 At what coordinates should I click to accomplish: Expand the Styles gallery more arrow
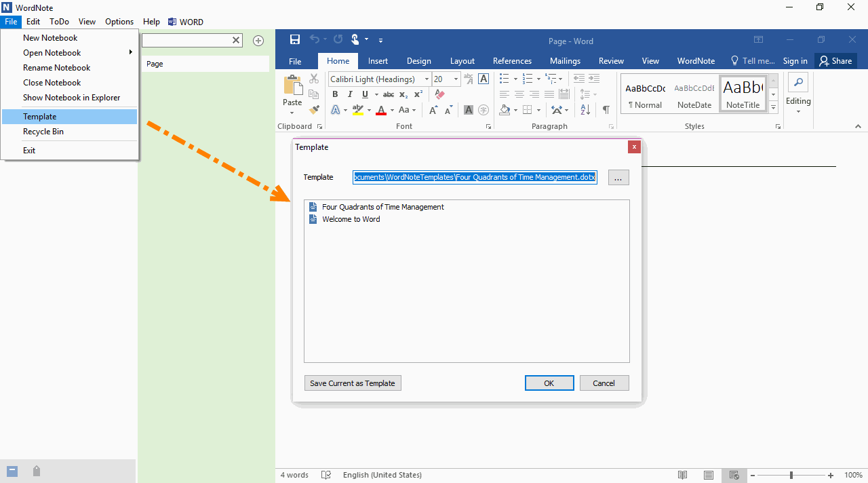click(x=774, y=107)
